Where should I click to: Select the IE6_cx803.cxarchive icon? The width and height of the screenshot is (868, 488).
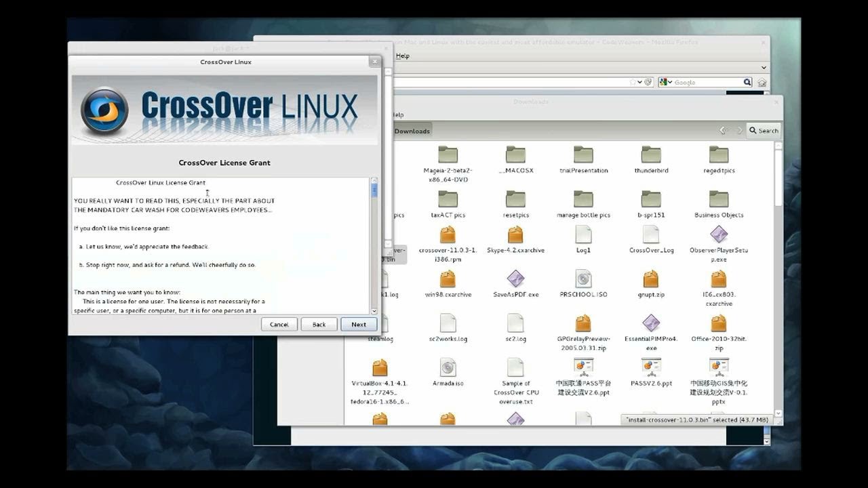719,279
